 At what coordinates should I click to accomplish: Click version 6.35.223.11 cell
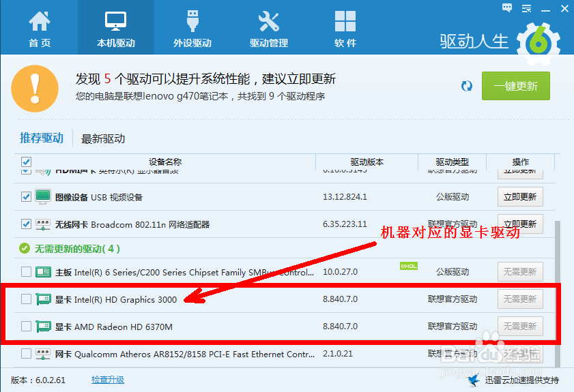tap(345, 224)
